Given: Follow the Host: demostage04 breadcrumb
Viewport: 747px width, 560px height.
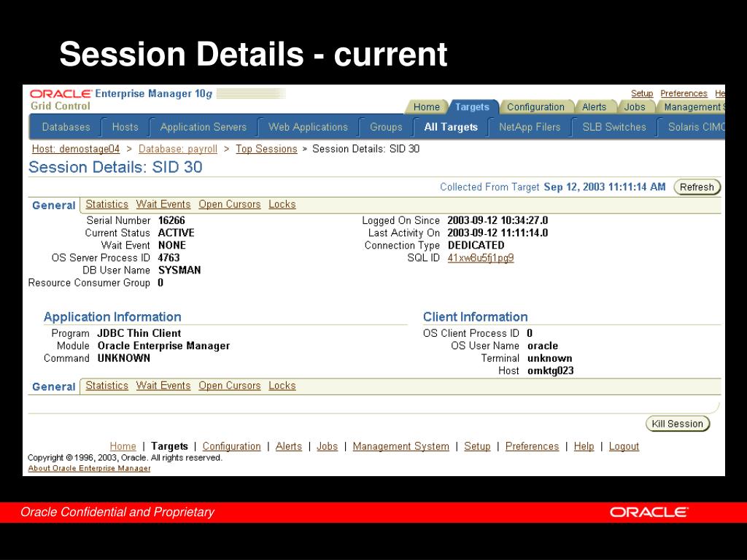Looking at the screenshot, I should (76, 149).
